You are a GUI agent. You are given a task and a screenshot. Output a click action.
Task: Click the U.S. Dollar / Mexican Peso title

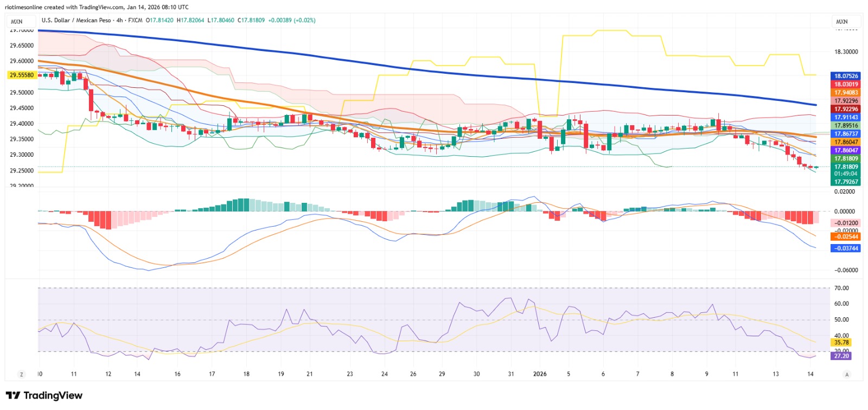pos(76,20)
